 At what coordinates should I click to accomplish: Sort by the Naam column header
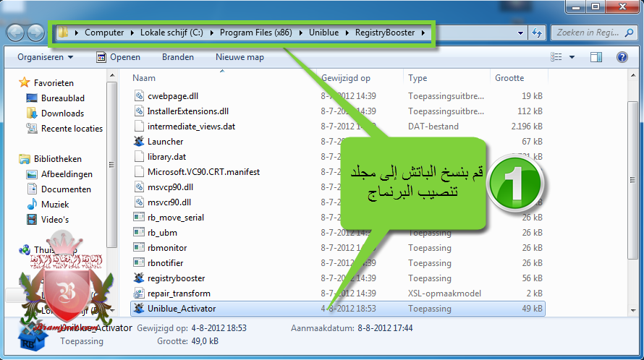(x=144, y=78)
